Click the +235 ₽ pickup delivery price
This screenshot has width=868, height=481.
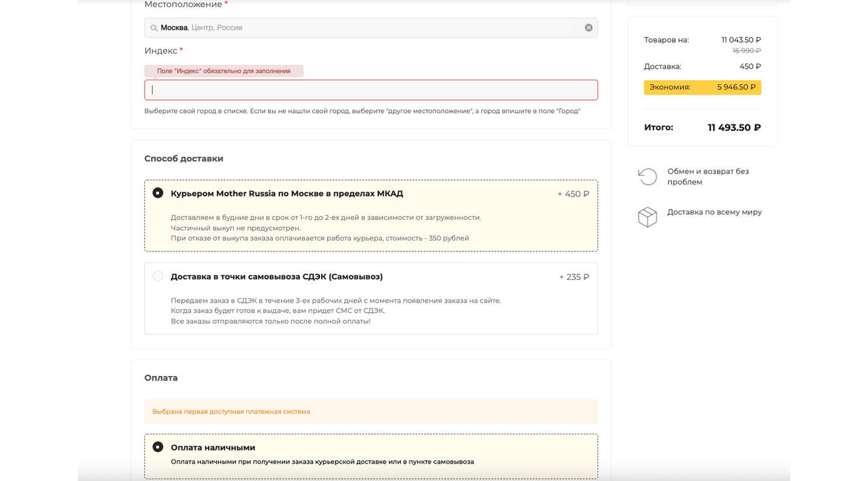[x=574, y=277]
